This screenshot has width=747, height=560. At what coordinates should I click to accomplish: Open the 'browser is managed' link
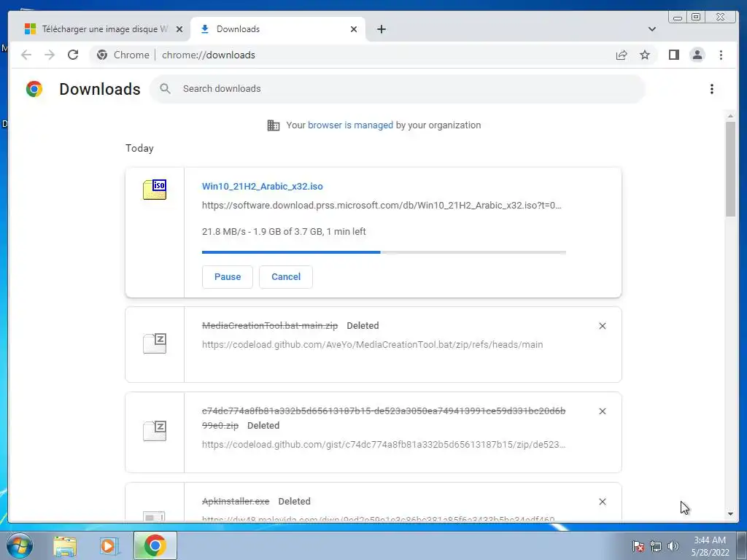(x=350, y=125)
